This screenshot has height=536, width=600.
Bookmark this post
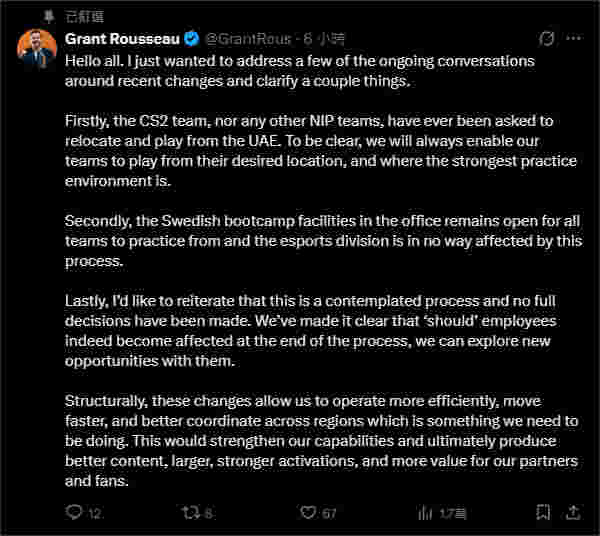click(x=542, y=513)
